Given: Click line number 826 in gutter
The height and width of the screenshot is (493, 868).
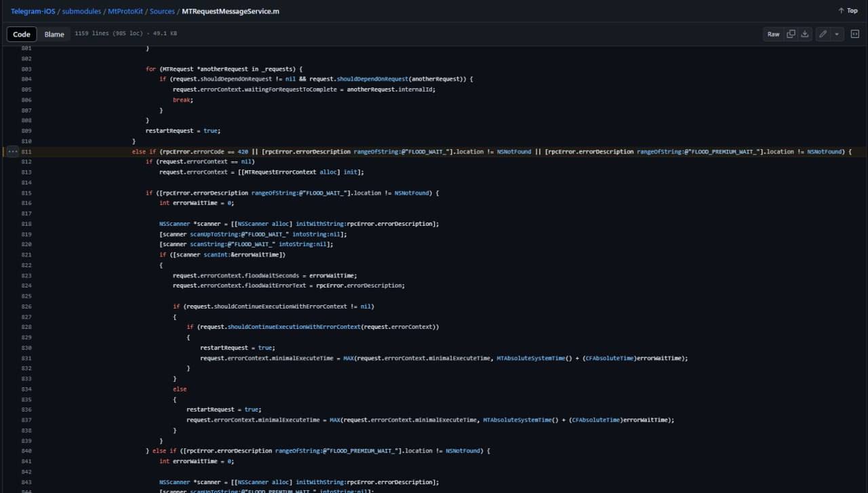Looking at the screenshot, I should (x=26, y=307).
